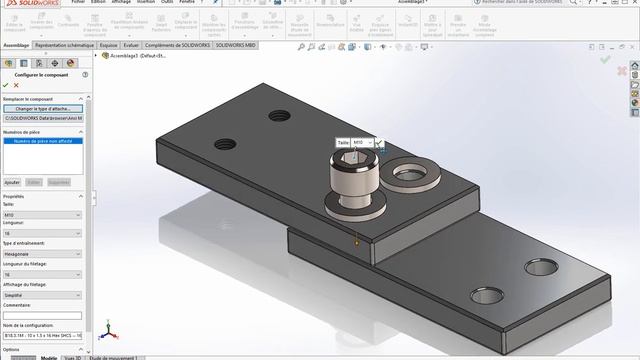Confirm the size in the Taille callout
Screen dimensions: 640x360
(x=379, y=142)
